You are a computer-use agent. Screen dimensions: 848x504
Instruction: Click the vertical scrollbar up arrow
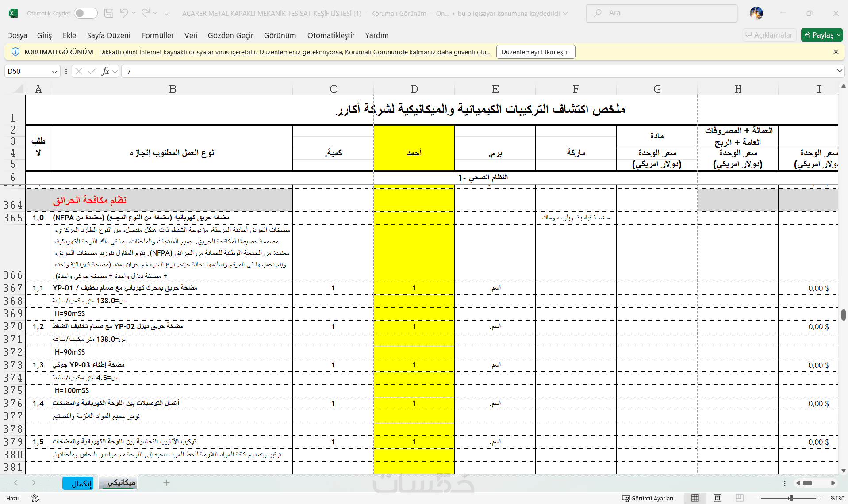[843, 86]
